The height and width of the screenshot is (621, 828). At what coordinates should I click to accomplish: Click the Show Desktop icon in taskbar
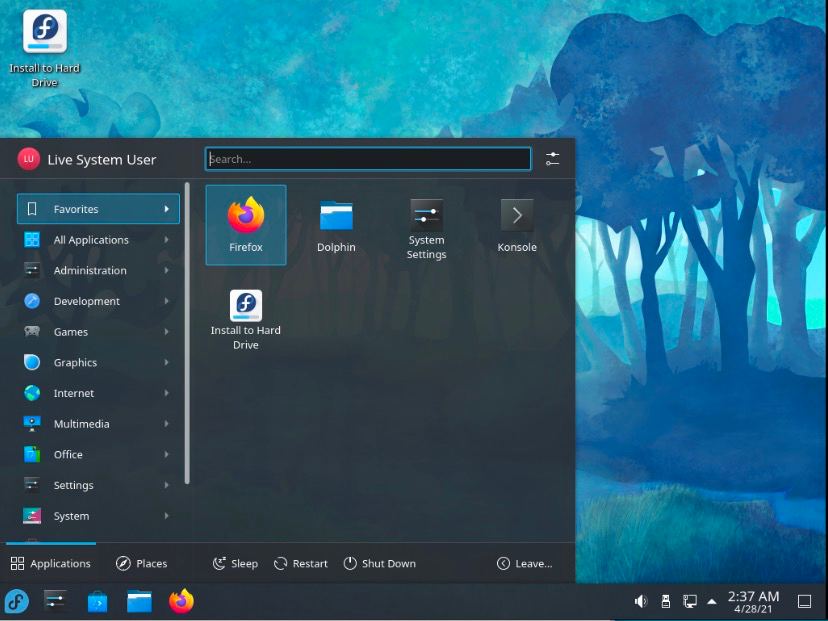pos(804,601)
